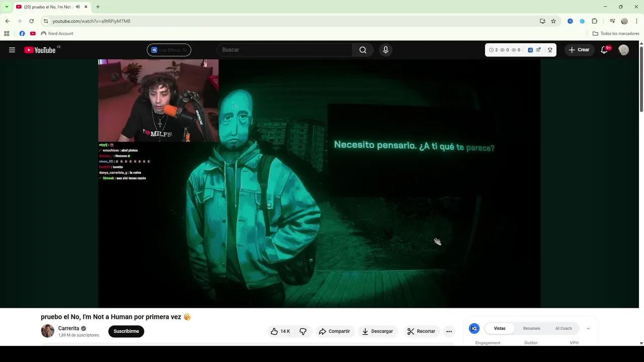Screen dimensions: 644x362
Task: Click the vidIQ panel logo icon
Action: point(474,328)
